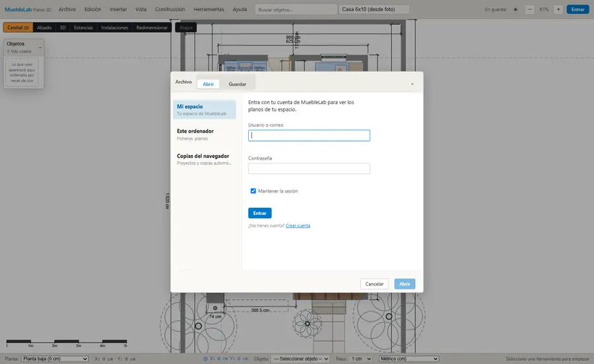Click the Abrir button in dialog footer

tap(405, 284)
